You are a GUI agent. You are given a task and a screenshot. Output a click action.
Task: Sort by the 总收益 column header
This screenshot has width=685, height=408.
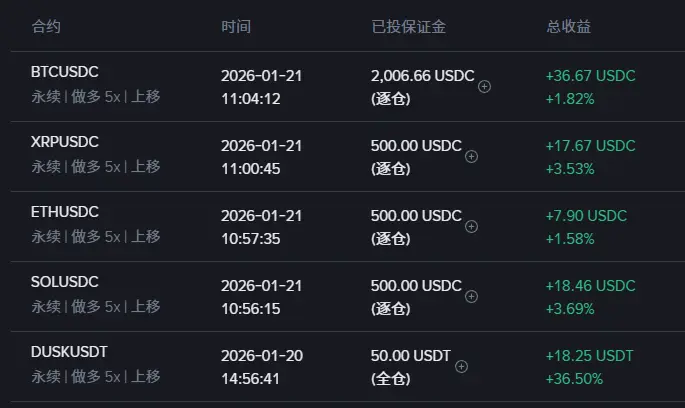[568, 27]
